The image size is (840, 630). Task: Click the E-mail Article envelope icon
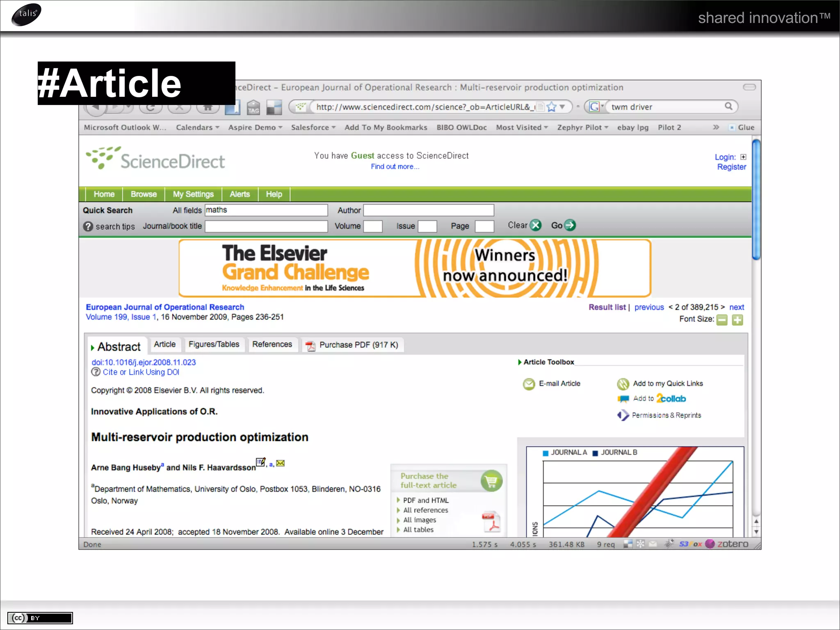pos(529,384)
